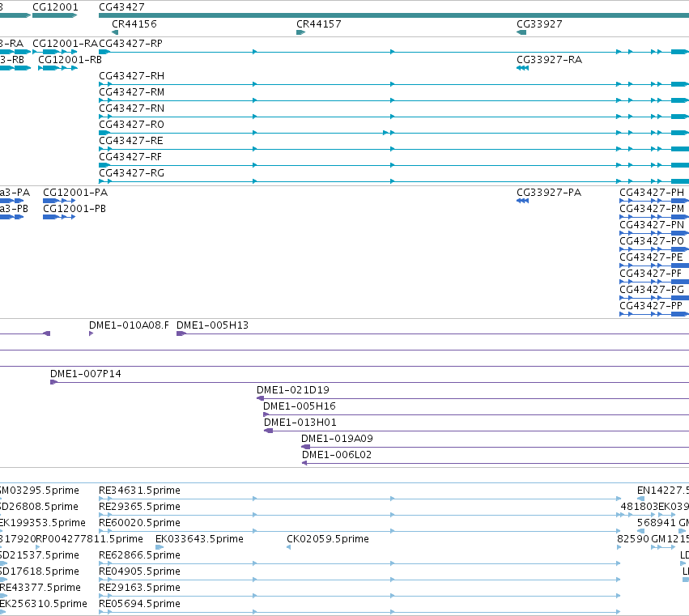Viewport: 689px width, 616px height.
Task: Click the CG43427 gene label
Action: (121, 7)
